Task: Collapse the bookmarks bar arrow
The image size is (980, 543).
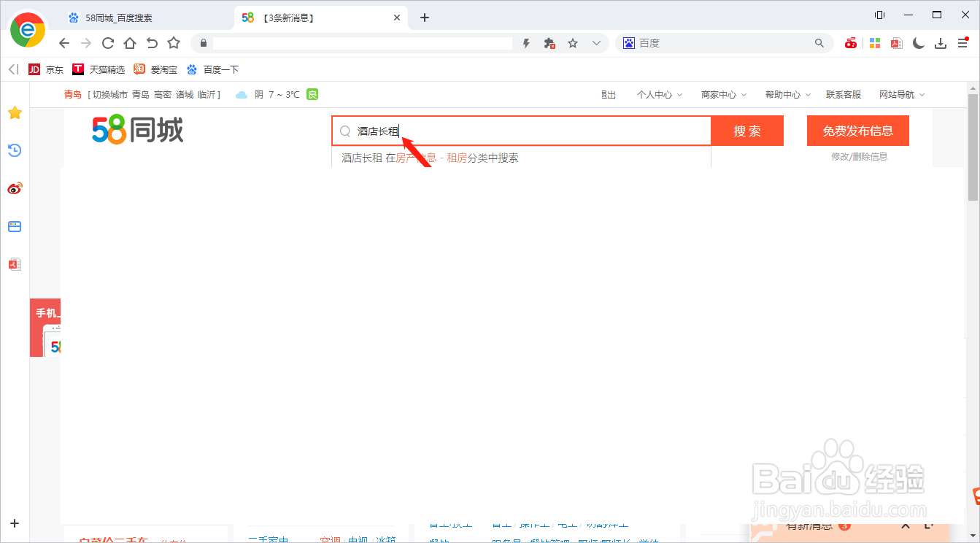Action: point(13,69)
